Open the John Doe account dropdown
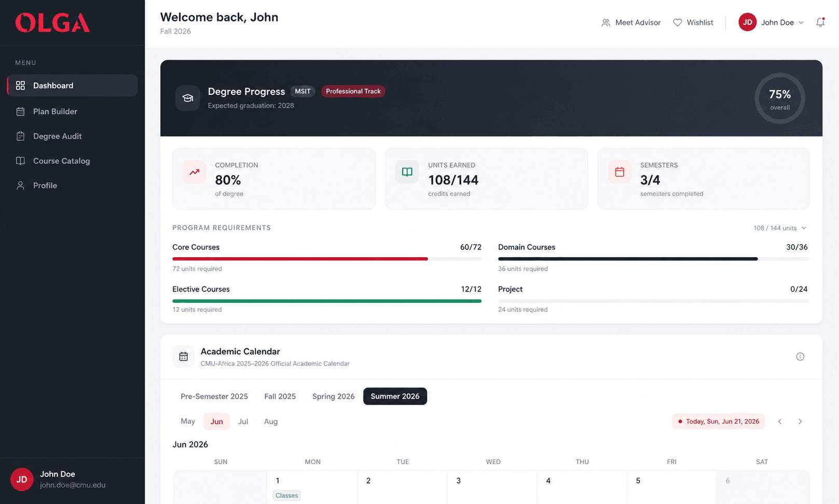Viewport: 839px width, 504px height. pos(772,22)
